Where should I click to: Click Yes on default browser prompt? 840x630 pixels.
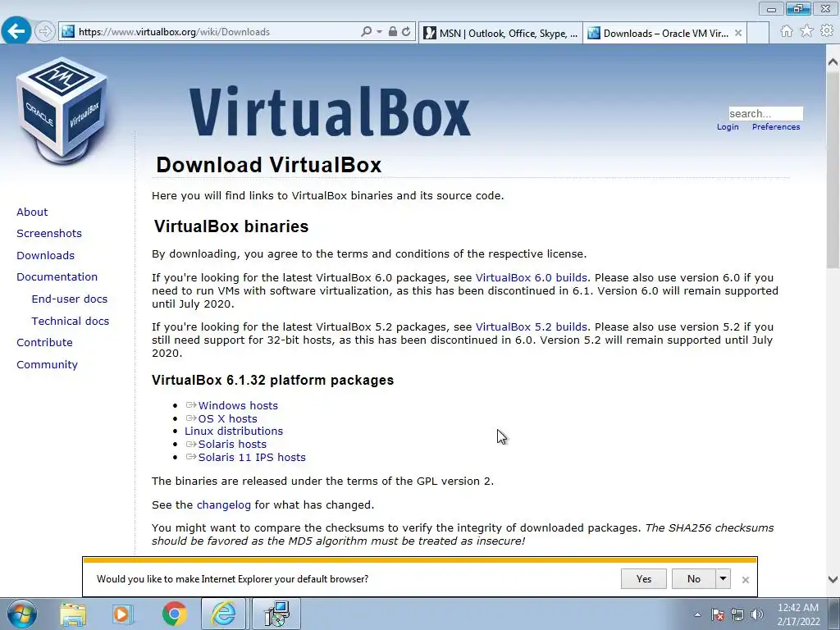[643, 578]
